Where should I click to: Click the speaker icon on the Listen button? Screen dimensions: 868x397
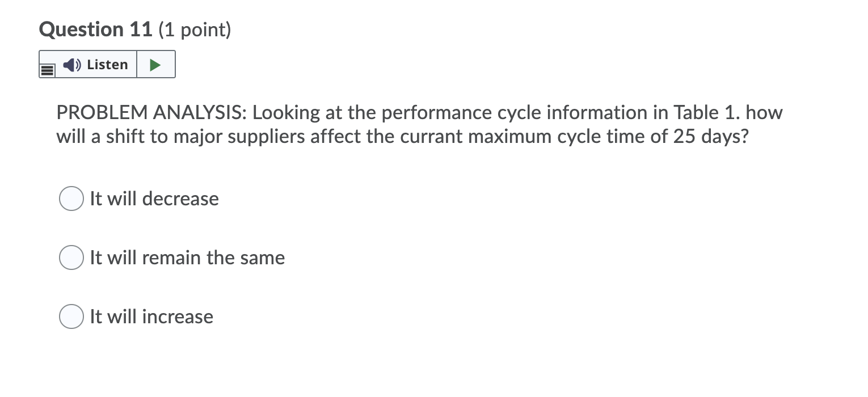point(71,64)
